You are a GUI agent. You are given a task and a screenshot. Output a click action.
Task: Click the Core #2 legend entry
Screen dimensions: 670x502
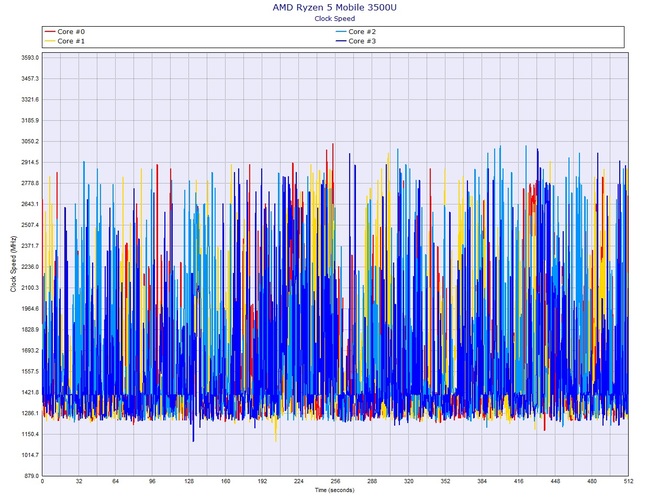(x=356, y=32)
